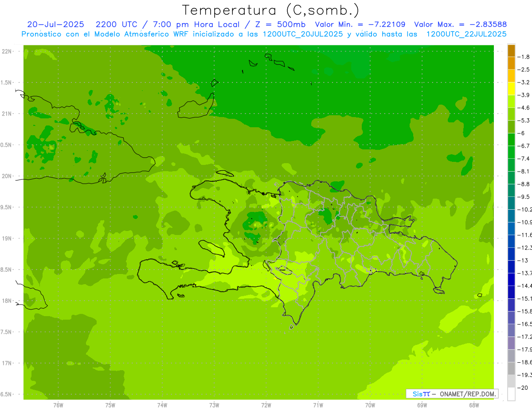Screen dimensions: 532x411
Task: Select the dark orange swatch above -1.8
Action: [x=511, y=51]
